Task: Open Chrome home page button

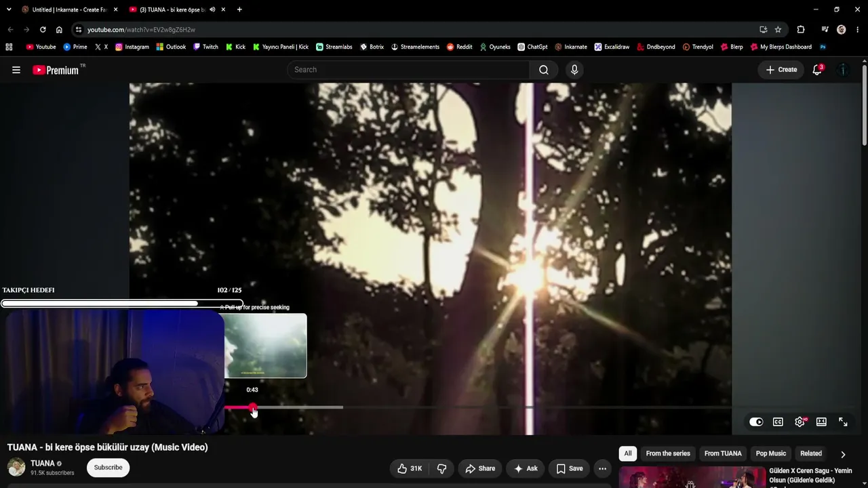Action: (x=59, y=30)
